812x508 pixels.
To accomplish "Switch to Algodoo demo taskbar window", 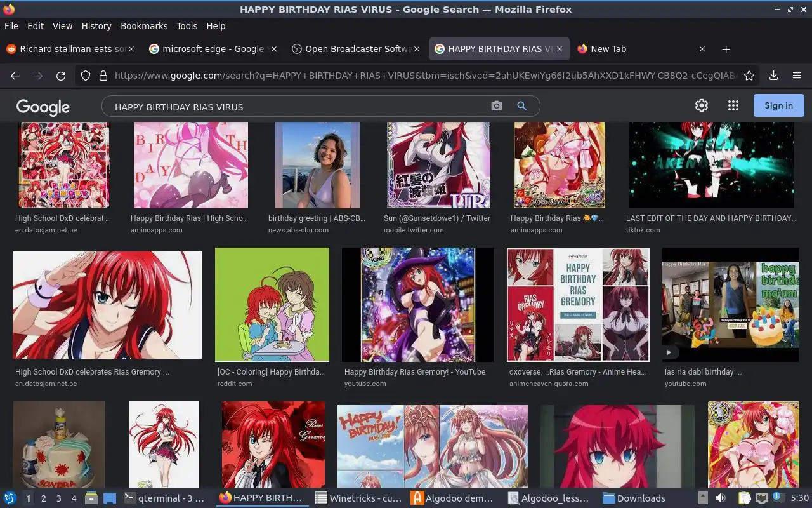I will click(x=453, y=498).
